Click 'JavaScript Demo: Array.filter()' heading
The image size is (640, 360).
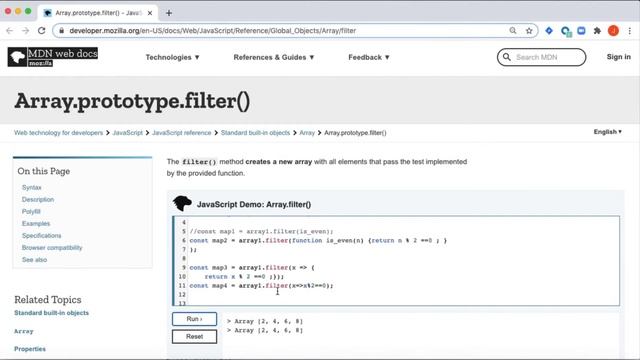tap(254, 204)
